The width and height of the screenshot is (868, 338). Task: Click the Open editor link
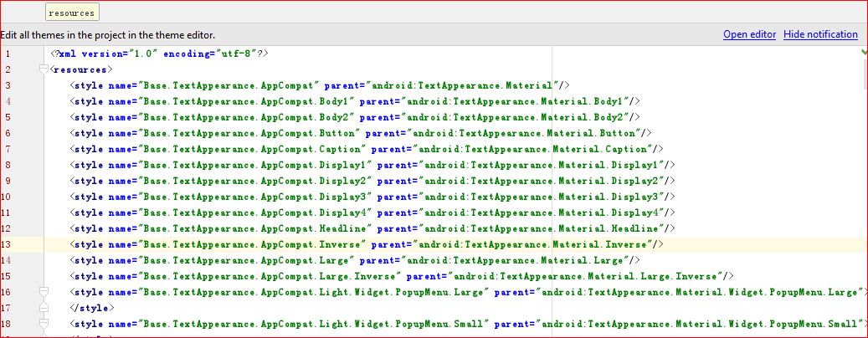(x=749, y=34)
